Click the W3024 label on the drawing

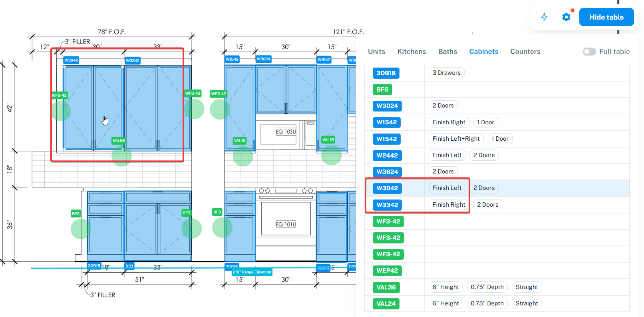[x=263, y=59]
